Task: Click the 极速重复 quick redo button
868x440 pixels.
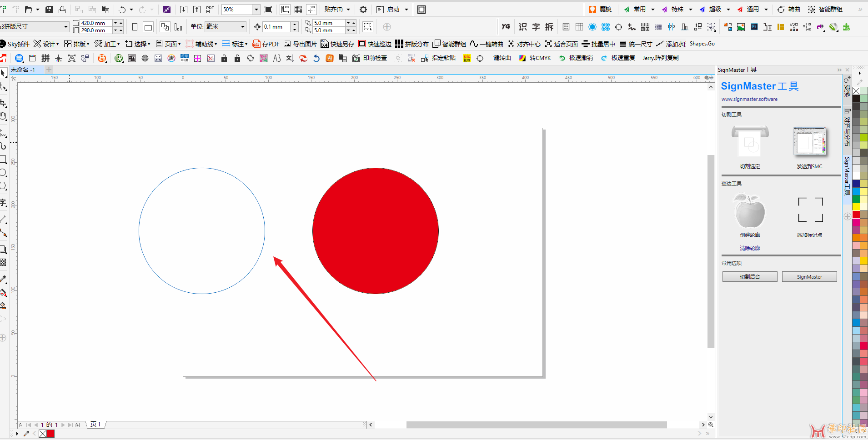Action: pos(618,58)
